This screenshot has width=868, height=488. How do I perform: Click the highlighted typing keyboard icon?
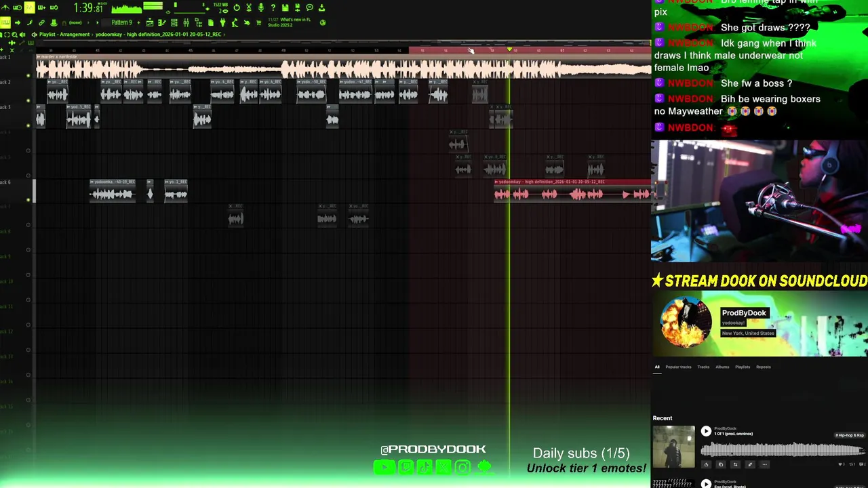(5, 22)
